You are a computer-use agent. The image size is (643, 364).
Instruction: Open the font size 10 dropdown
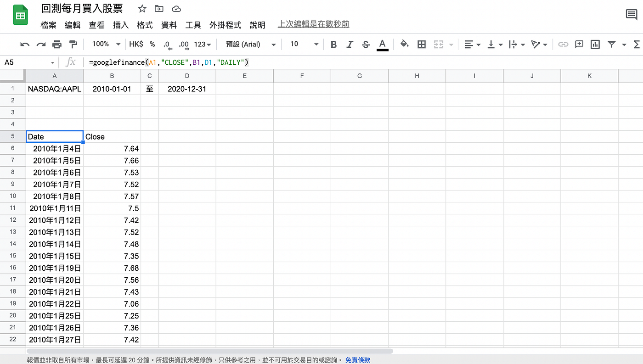click(x=304, y=44)
